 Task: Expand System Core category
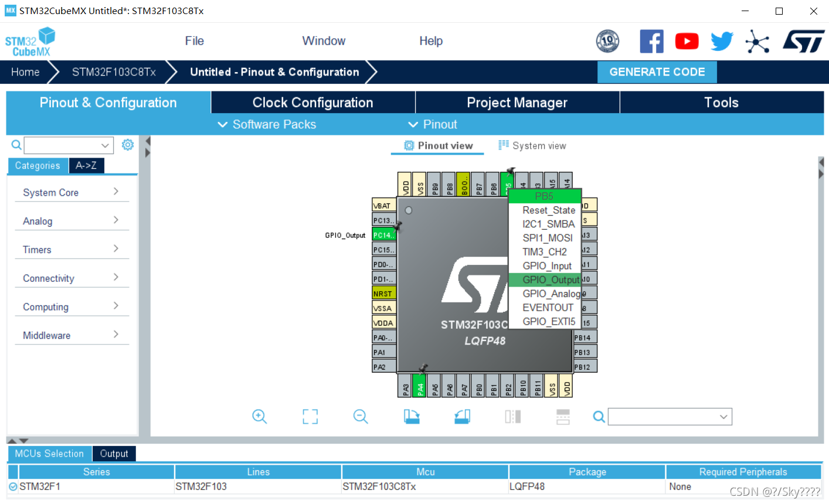click(72, 192)
